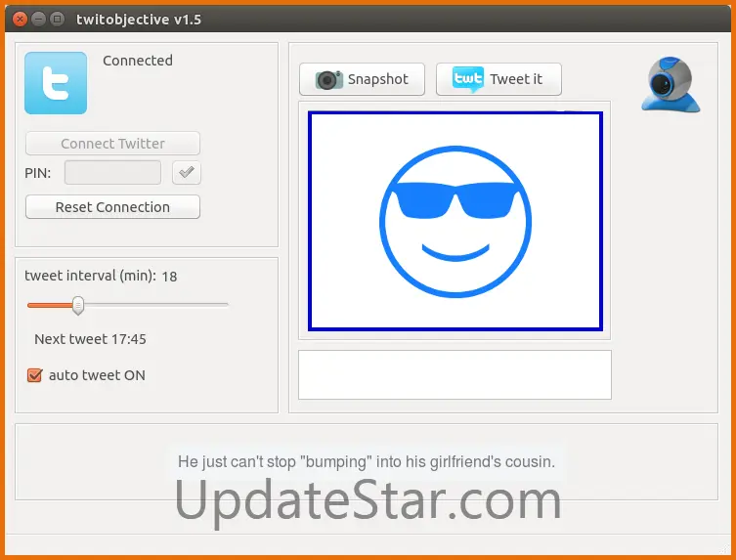Click the 'tweet interval (min):' label
Image resolution: width=736 pixels, height=560 pixels.
click(90, 276)
